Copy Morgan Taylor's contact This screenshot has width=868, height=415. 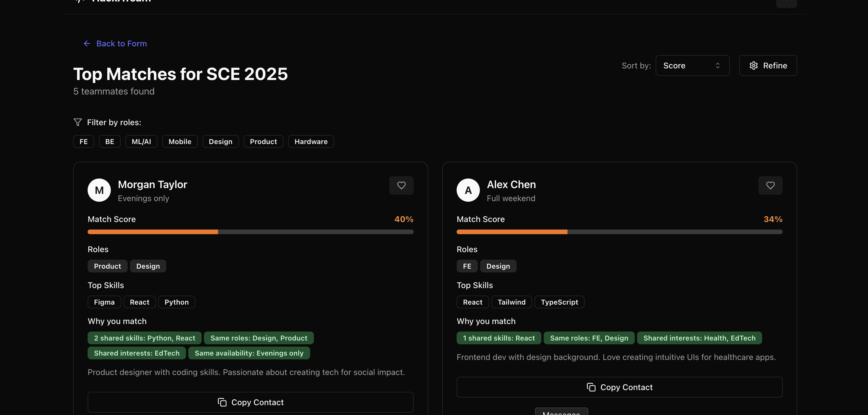[x=250, y=402]
